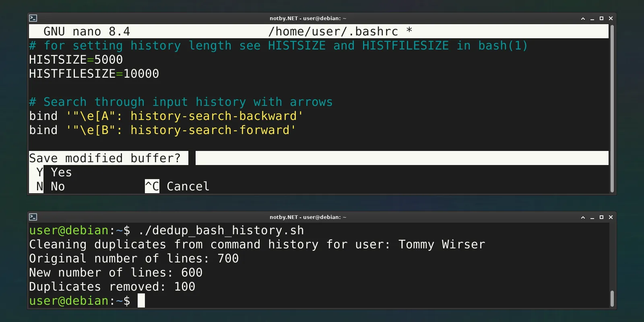Click the nano window's vertical scrollbar
Viewport: 644px width, 322px height.
click(612, 109)
